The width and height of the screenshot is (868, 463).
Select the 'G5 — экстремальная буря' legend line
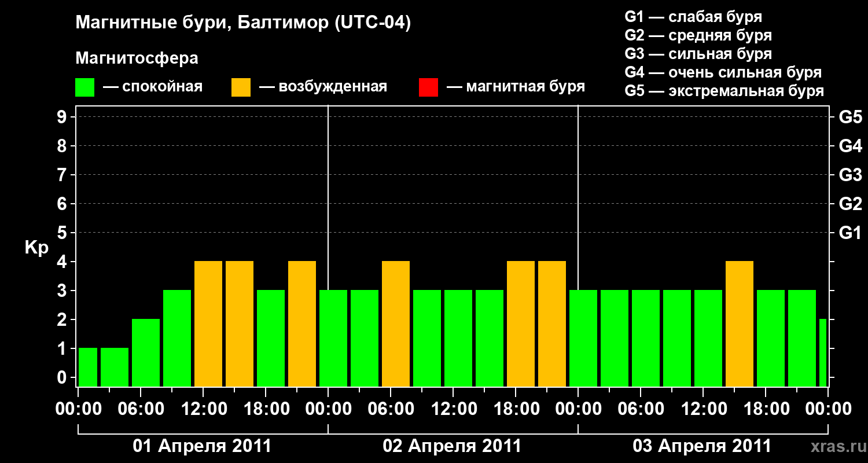(x=724, y=91)
